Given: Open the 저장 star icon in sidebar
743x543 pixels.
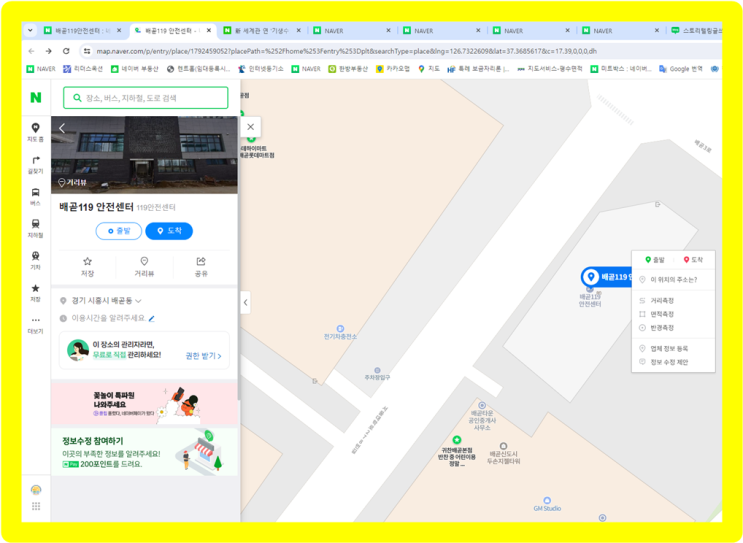Looking at the screenshot, I should pyautogui.click(x=36, y=293).
